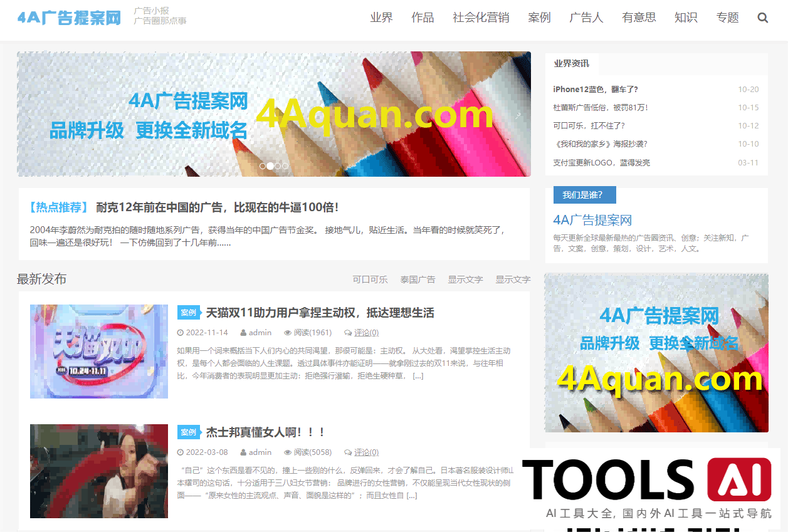The width and height of the screenshot is (788, 532).
Task: Click the admin user icon under 杰士邦 post
Action: pyautogui.click(x=244, y=452)
